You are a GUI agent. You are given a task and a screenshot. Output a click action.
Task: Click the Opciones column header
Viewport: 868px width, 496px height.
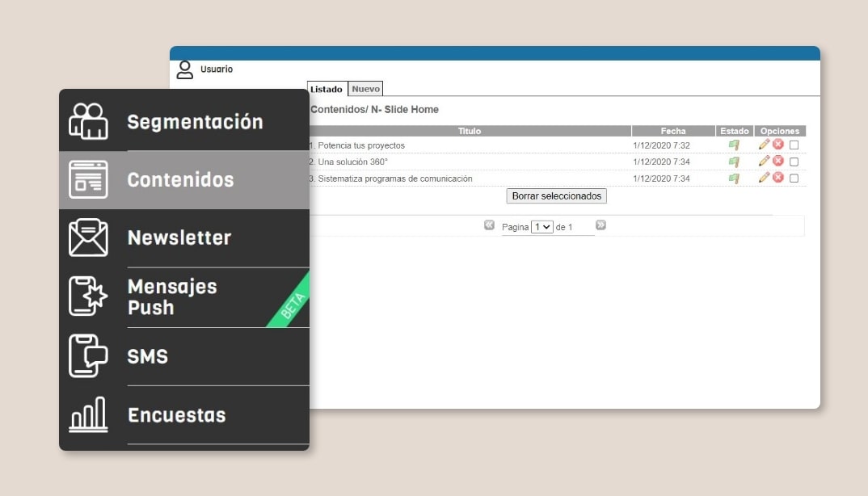(x=780, y=131)
